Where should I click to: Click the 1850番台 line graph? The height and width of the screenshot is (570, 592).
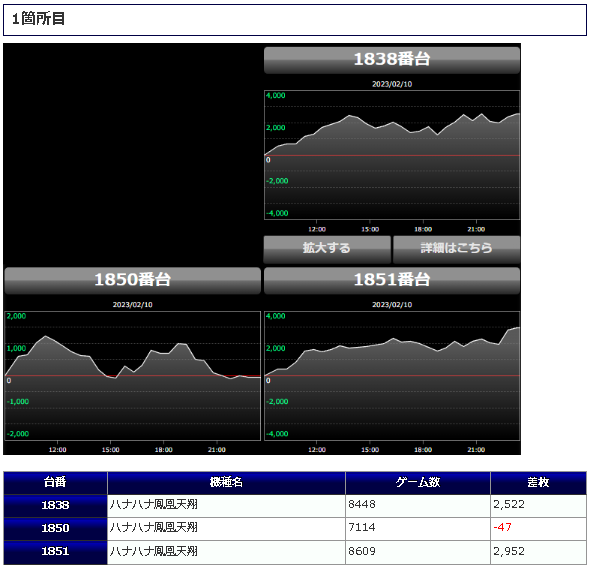coord(133,376)
